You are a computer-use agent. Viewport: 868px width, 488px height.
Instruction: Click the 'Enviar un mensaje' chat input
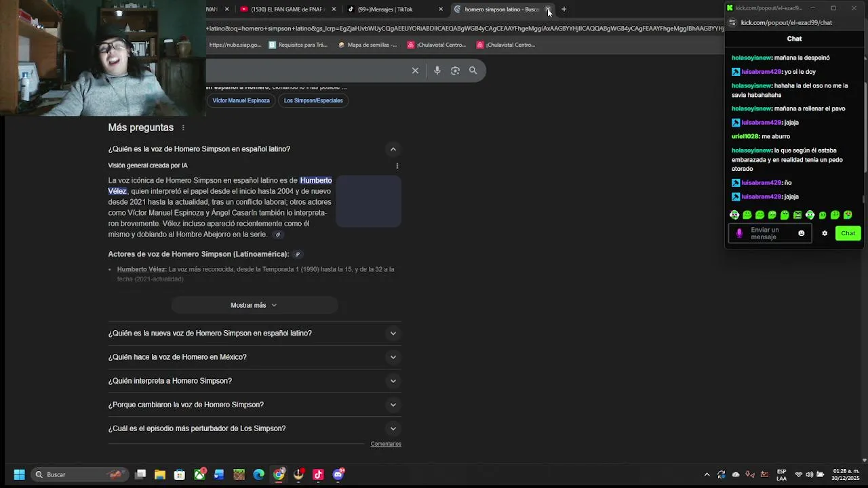tap(771, 233)
